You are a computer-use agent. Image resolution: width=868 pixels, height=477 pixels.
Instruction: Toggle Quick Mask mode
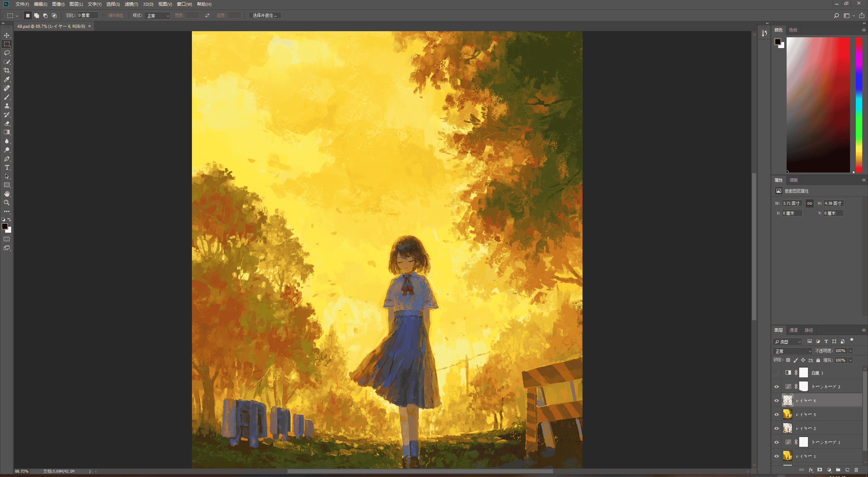coord(7,239)
